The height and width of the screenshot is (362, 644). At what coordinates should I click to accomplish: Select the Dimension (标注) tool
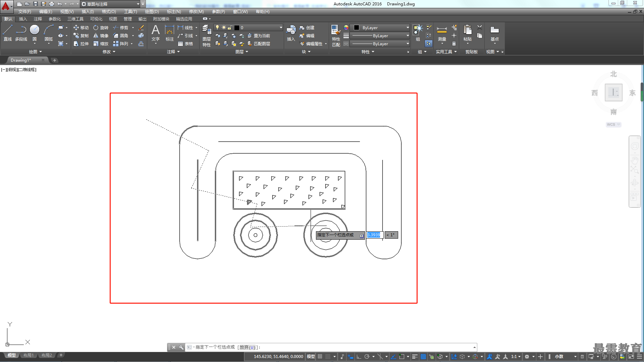(169, 33)
